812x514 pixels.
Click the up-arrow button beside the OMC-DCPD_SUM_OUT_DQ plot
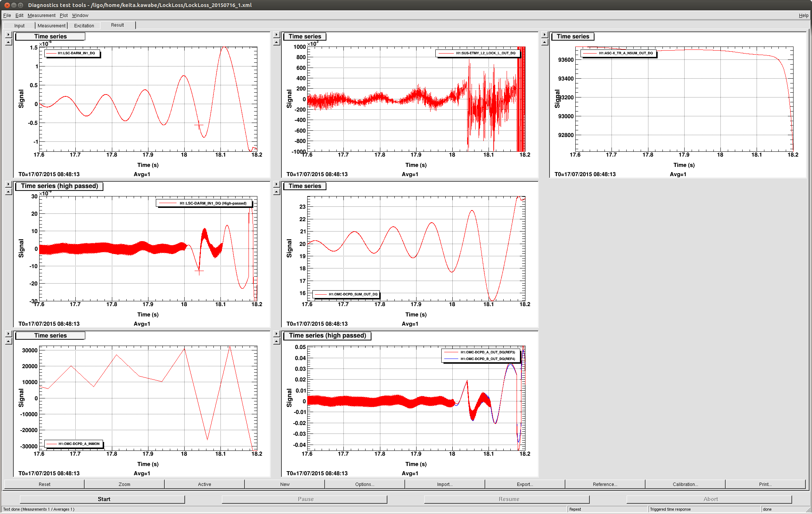(277, 192)
